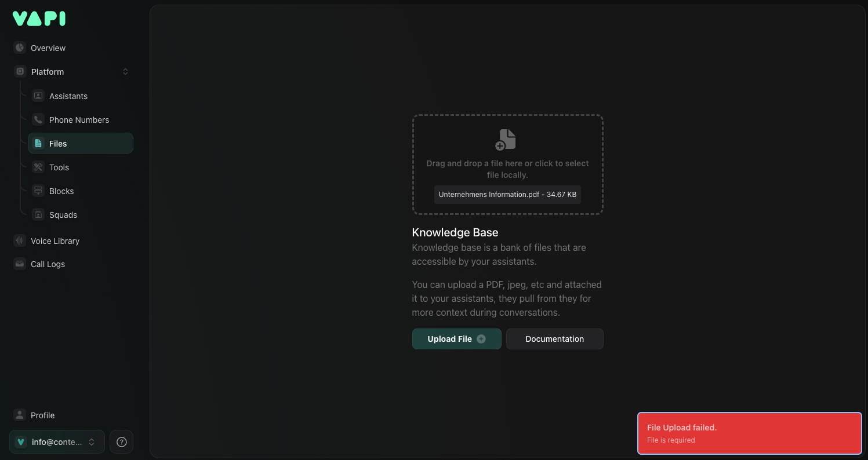This screenshot has width=868, height=460.
Task: Open the Assistants page
Action: (68, 96)
